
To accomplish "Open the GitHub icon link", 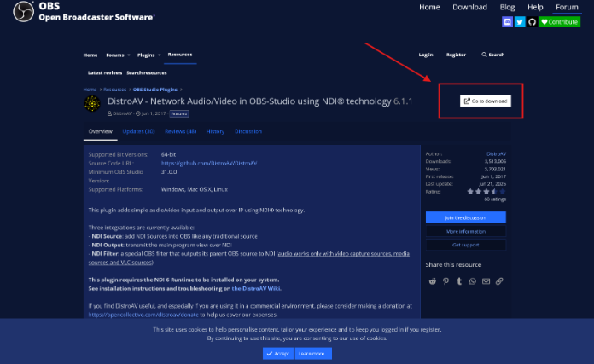I will point(532,22).
